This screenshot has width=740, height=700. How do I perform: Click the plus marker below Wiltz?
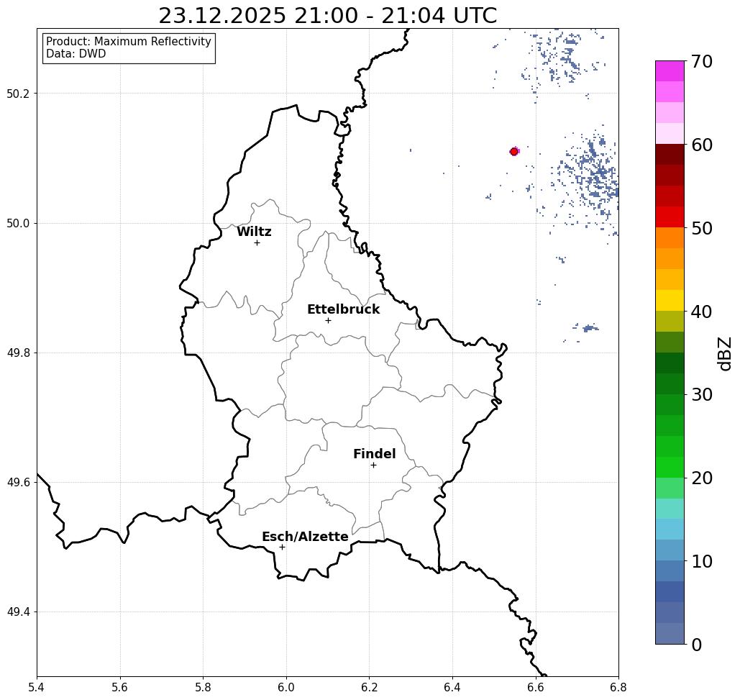pos(257,243)
